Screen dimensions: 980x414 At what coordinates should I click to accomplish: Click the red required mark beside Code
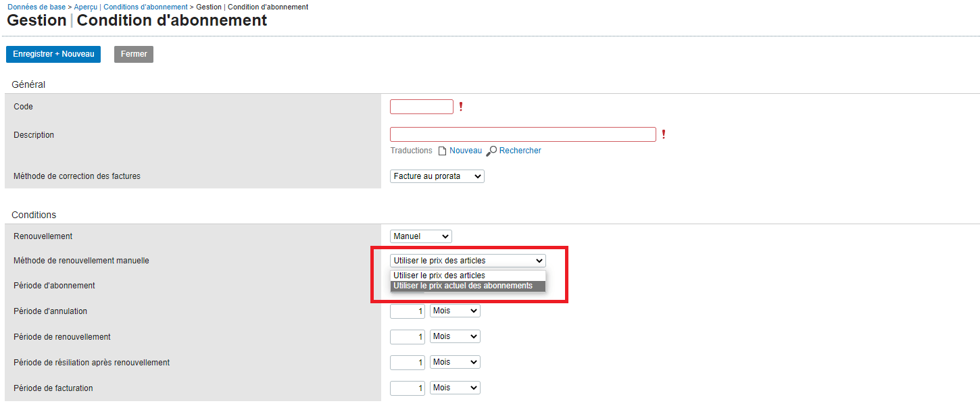coord(461,107)
